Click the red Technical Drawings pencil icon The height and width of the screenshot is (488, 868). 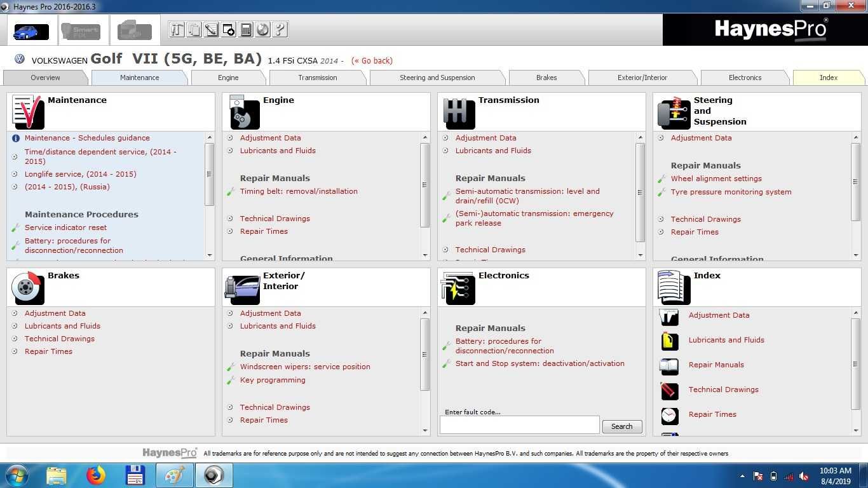coord(669,390)
